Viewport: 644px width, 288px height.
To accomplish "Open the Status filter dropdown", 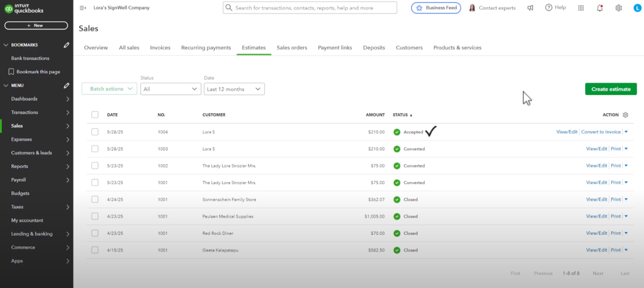I will click(170, 89).
